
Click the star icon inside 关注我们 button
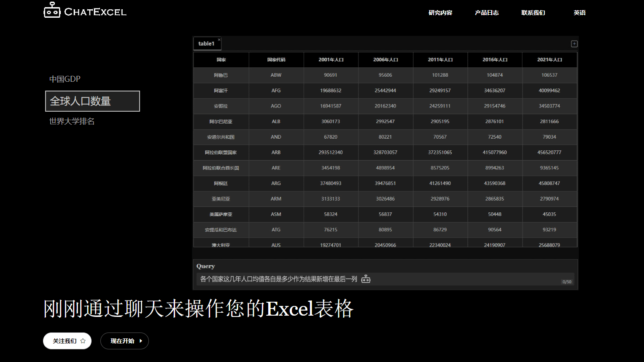pos(83,341)
